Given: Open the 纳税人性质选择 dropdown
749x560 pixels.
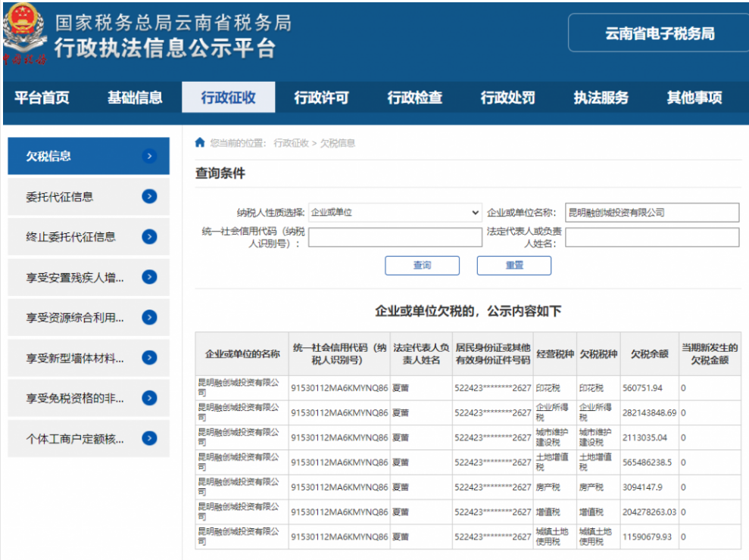Looking at the screenshot, I should [395, 213].
